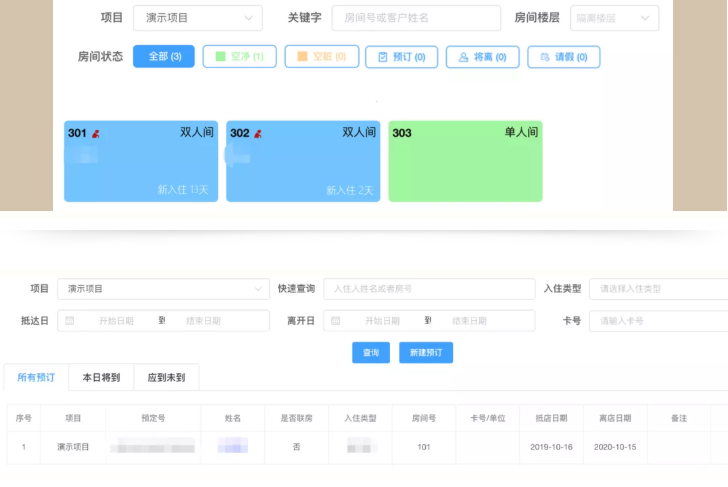The width and height of the screenshot is (728, 487).
Task: Expand the 房间楼层 floor dropdown
Action: 614,18
